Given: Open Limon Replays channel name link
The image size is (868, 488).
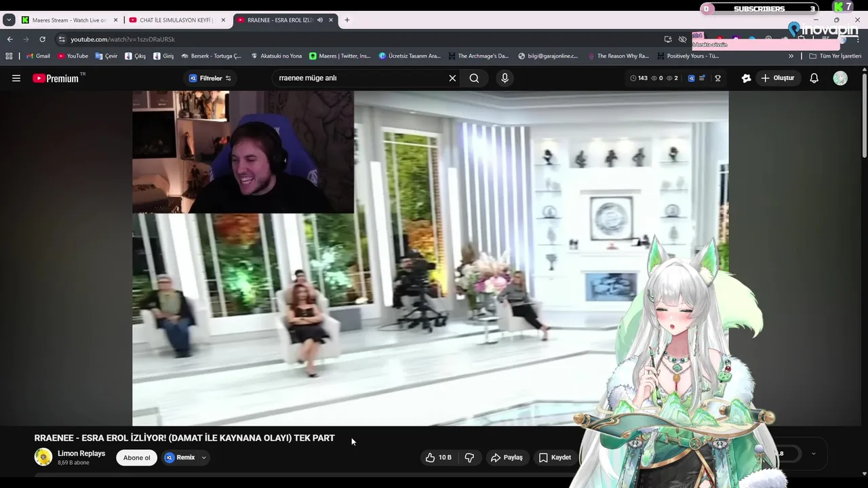Looking at the screenshot, I should pyautogui.click(x=81, y=453).
